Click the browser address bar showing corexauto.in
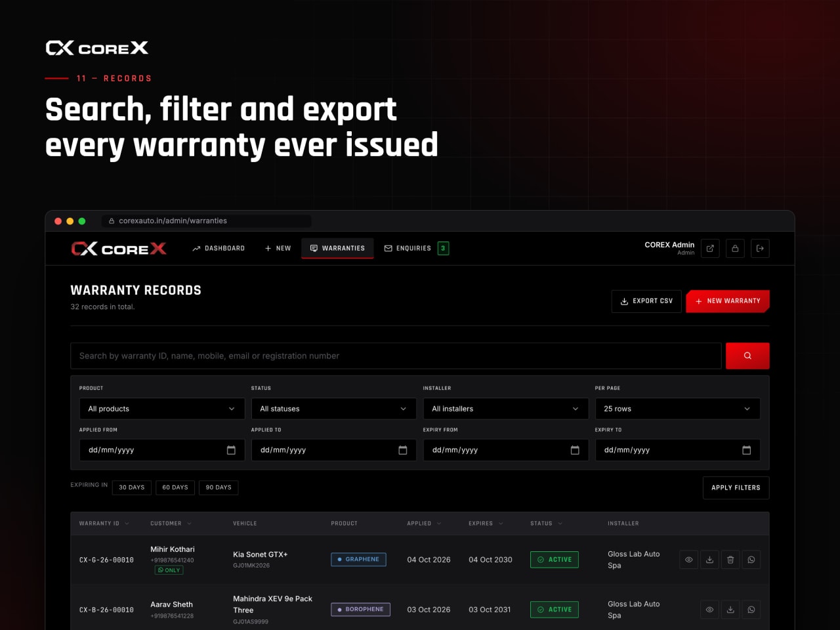Image resolution: width=840 pixels, height=630 pixels. point(206,221)
